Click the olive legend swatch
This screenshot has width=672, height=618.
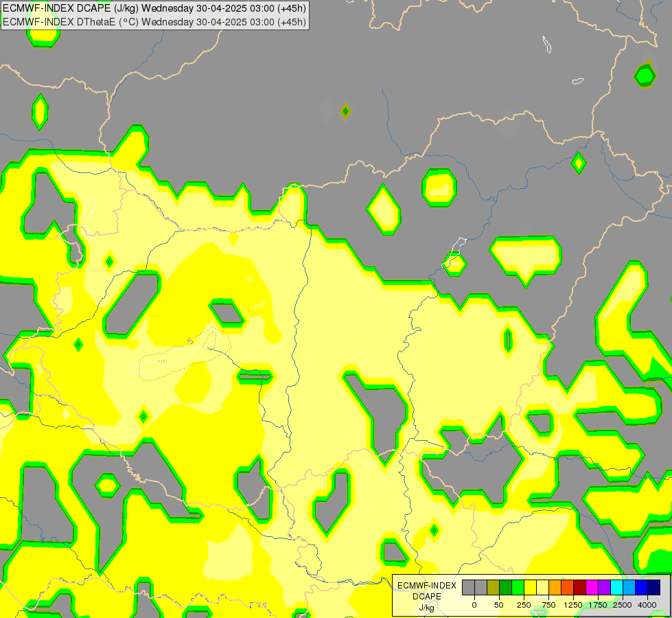(494, 587)
